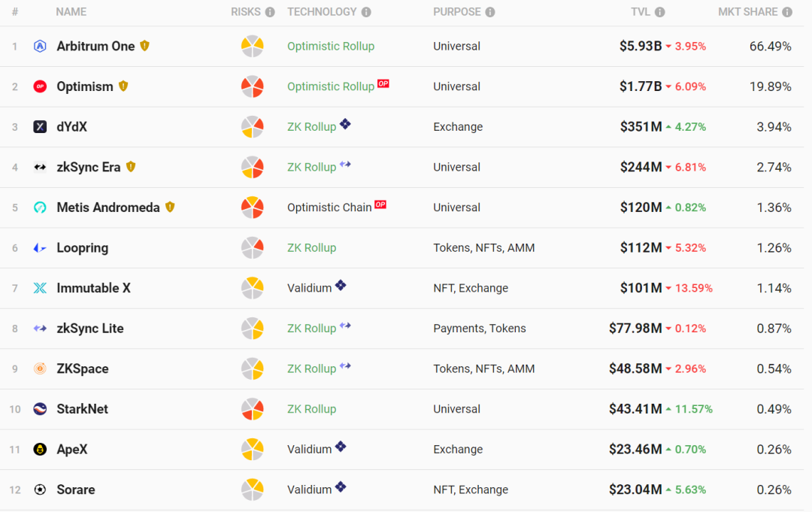Click the risk pie chart for Arbitrum One
This screenshot has width=812, height=512.
click(x=252, y=46)
